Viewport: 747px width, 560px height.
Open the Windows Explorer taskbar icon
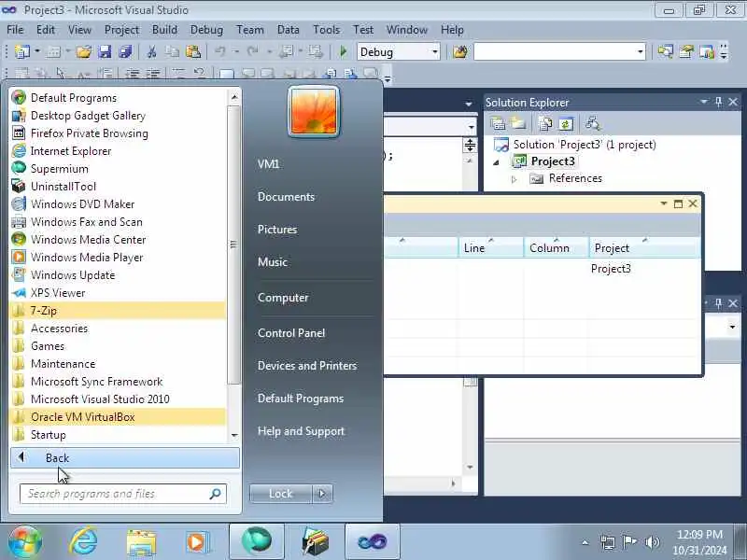141,542
